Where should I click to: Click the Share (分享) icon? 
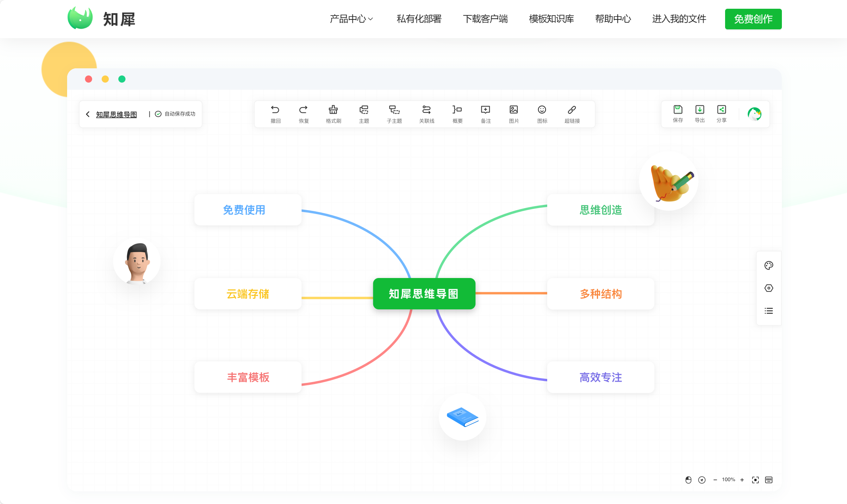pos(722,109)
